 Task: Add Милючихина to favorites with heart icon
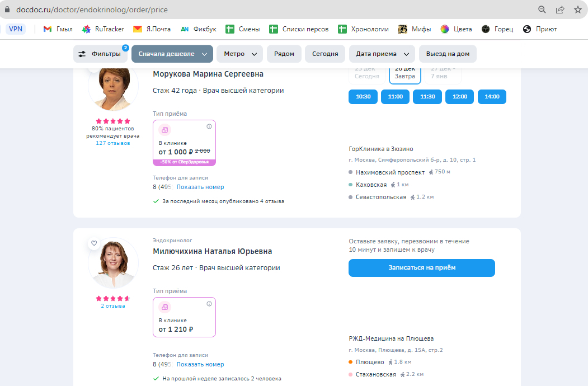[x=94, y=243]
